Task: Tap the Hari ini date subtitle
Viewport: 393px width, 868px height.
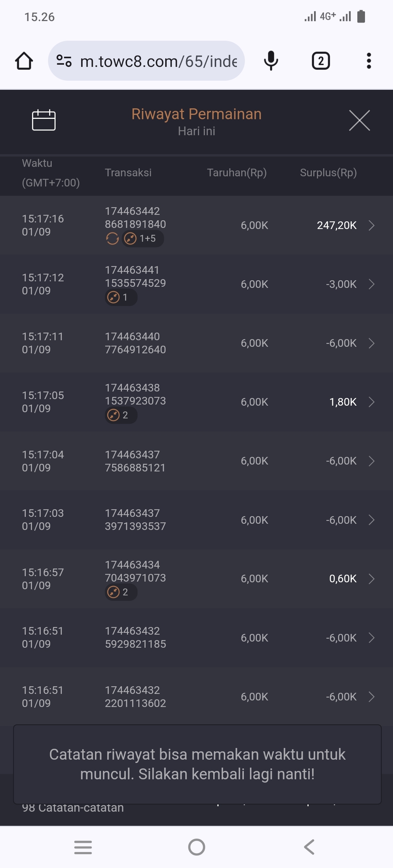Action: pos(196,131)
